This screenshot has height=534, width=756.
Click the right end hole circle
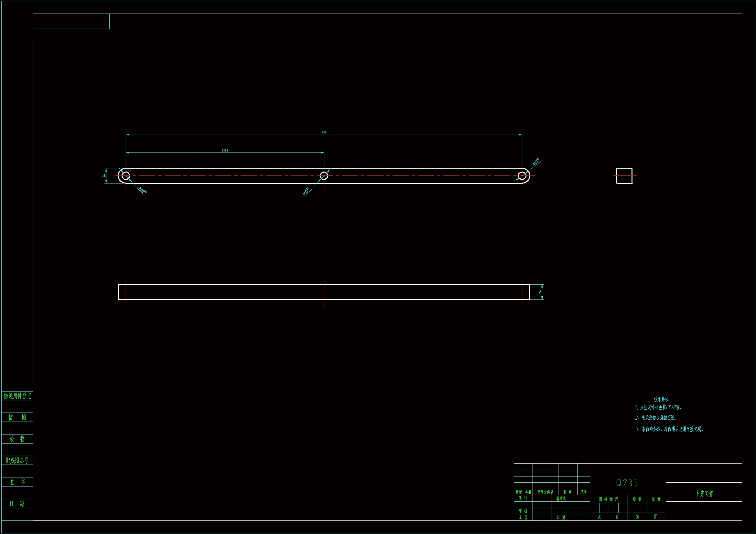tap(522, 176)
